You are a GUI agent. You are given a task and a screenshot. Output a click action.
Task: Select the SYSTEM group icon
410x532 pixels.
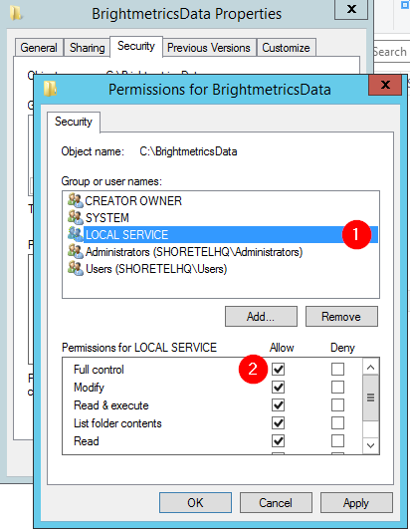(x=76, y=217)
